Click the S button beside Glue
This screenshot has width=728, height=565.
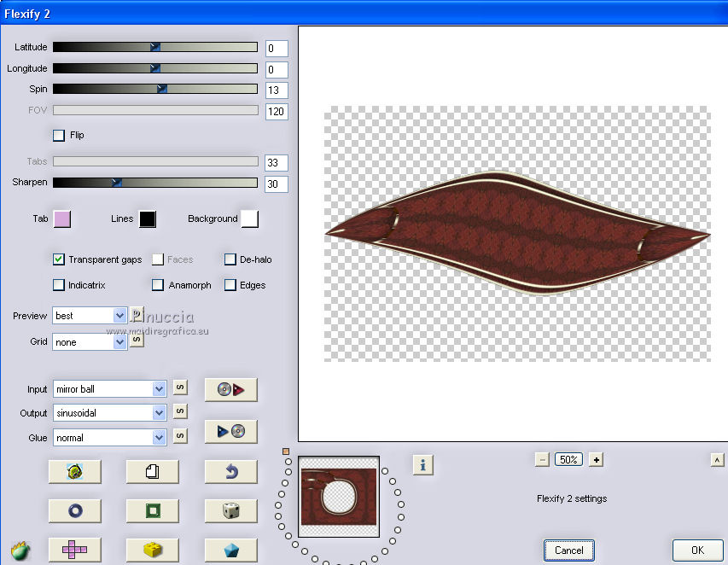180,435
